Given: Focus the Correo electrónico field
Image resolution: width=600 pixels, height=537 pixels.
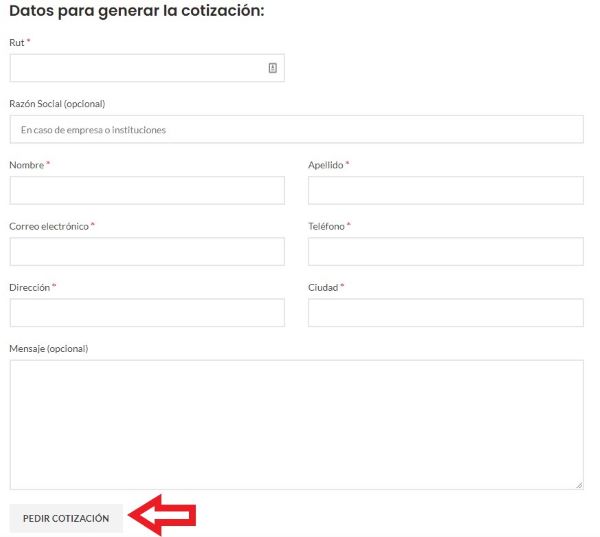Looking at the screenshot, I should pos(147,252).
